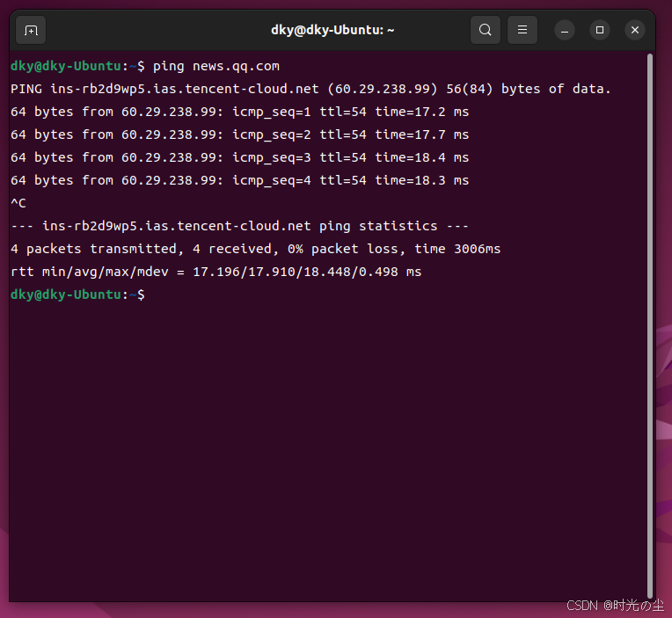Click the 'rtt min/avg/max/mdev' line
This screenshot has width=672, height=618.
click(216, 272)
